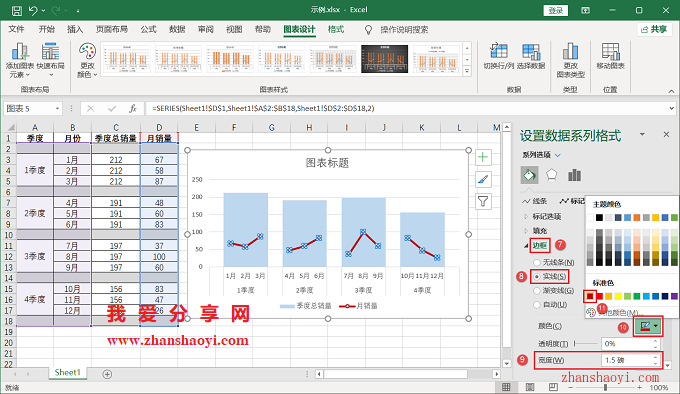Click the transparency percent field
Viewport: 680px width, 394px height.
coord(628,344)
